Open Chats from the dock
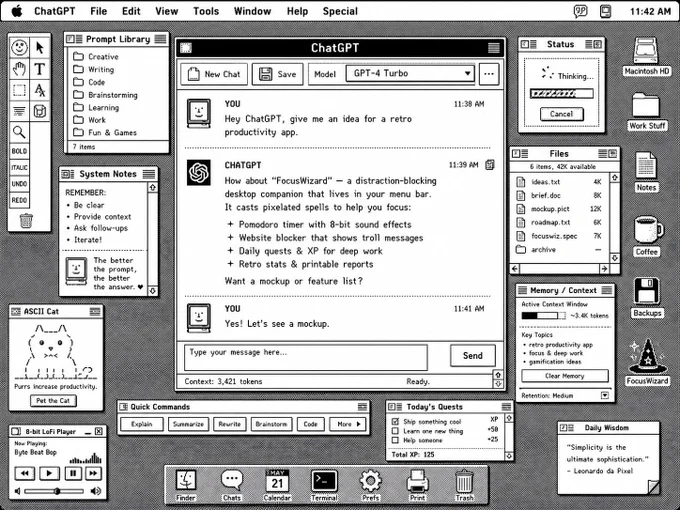 click(x=232, y=485)
